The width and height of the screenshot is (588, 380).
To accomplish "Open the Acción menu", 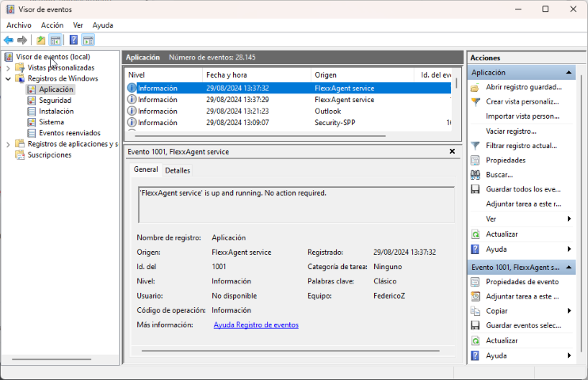I will pyautogui.click(x=52, y=25).
